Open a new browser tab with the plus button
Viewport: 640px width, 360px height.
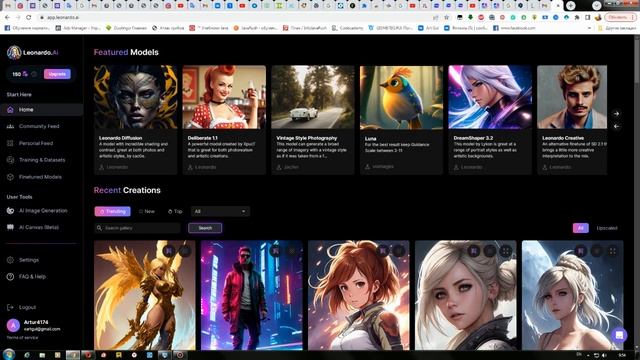pyautogui.click(x=571, y=6)
